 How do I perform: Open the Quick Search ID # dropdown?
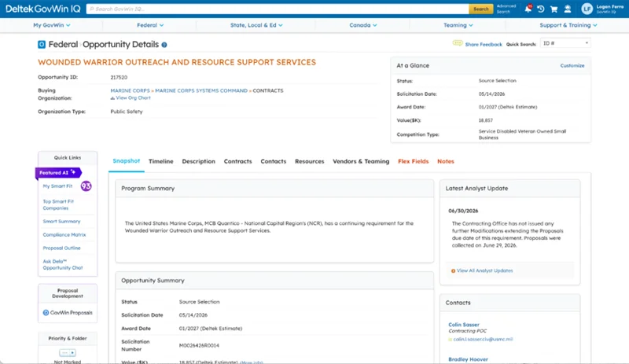point(565,43)
